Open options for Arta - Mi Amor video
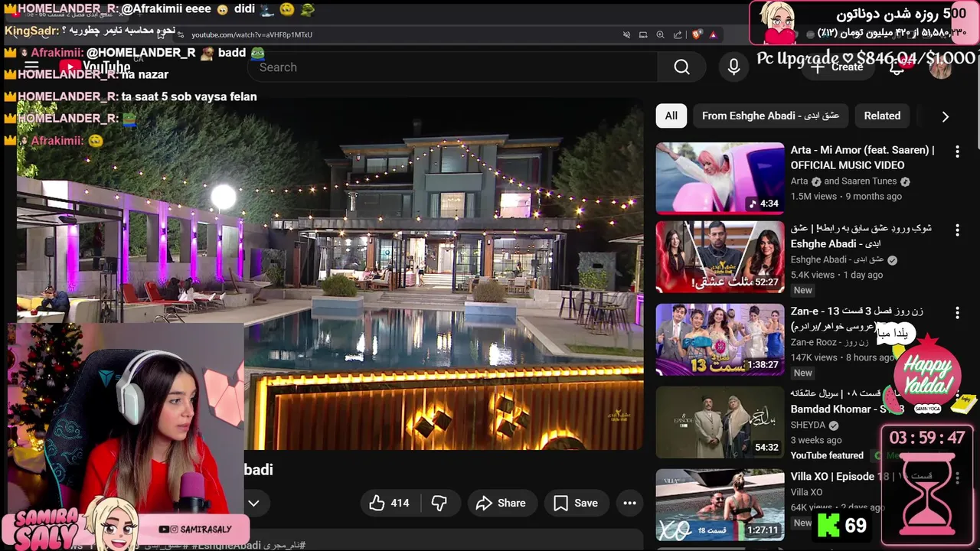 957,152
